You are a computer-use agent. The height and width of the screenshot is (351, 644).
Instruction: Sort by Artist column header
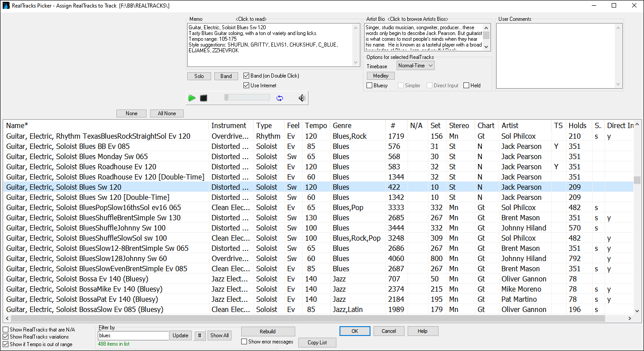[525, 125]
